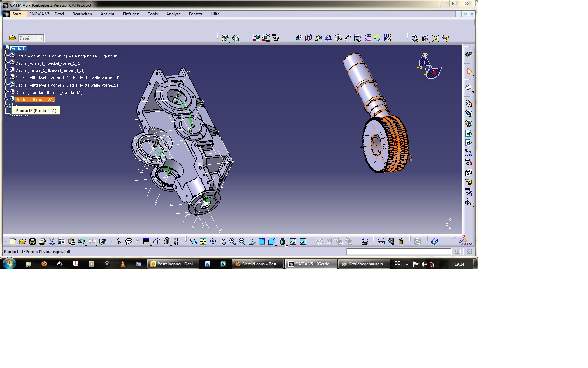Select Product1 root in tree

pos(19,49)
